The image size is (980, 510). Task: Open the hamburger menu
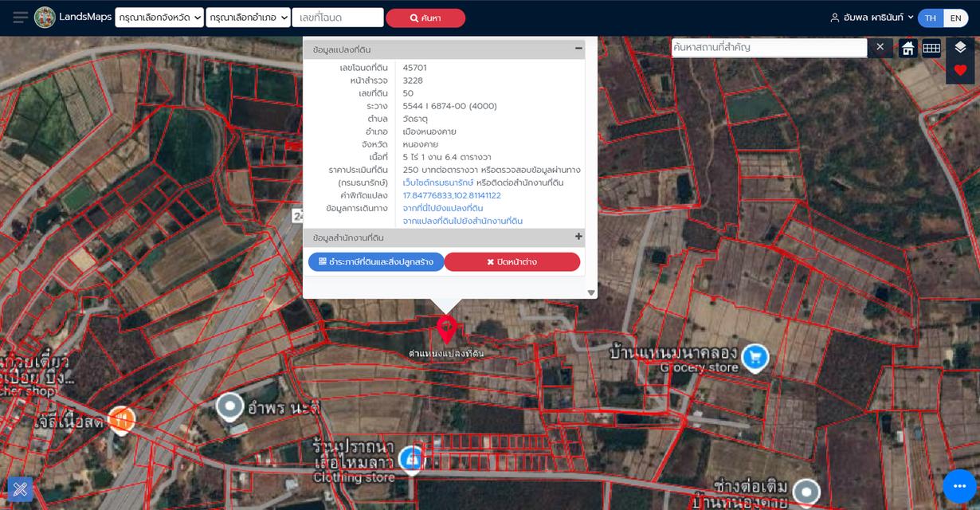[x=21, y=18]
